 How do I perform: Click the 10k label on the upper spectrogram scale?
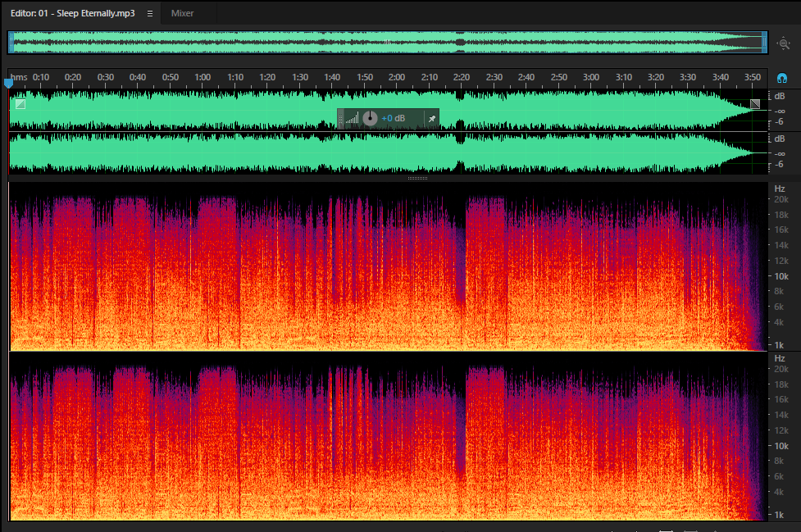coord(781,276)
